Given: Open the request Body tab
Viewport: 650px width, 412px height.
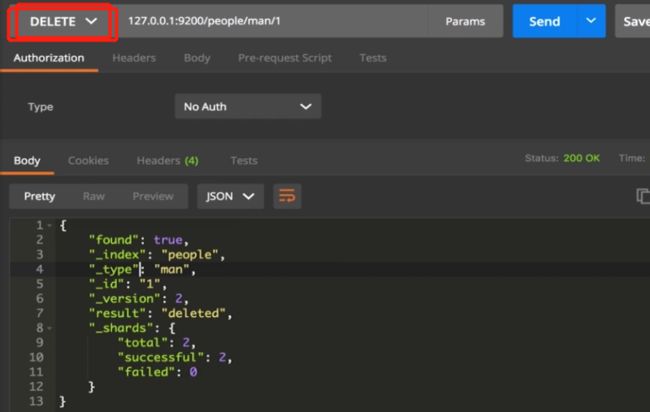Looking at the screenshot, I should pyautogui.click(x=197, y=58).
